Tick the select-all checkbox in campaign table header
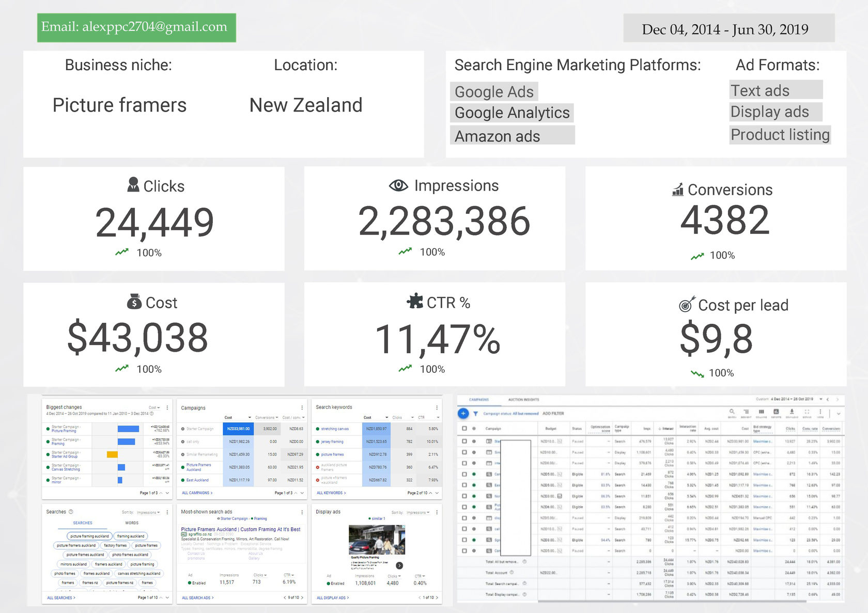This screenshot has height=613, width=868. tap(464, 429)
